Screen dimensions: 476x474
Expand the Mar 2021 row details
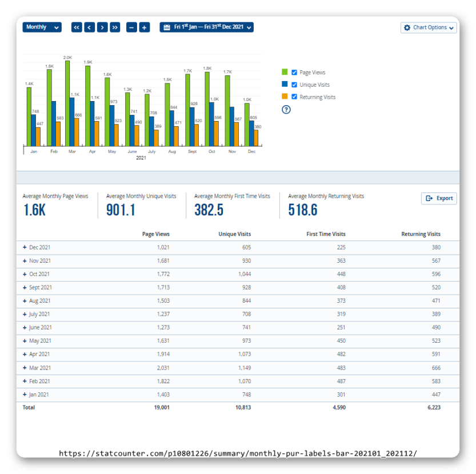point(25,368)
